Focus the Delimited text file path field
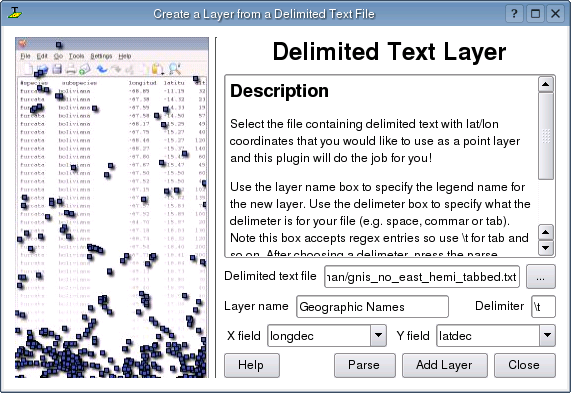The image size is (571, 393). [x=422, y=277]
